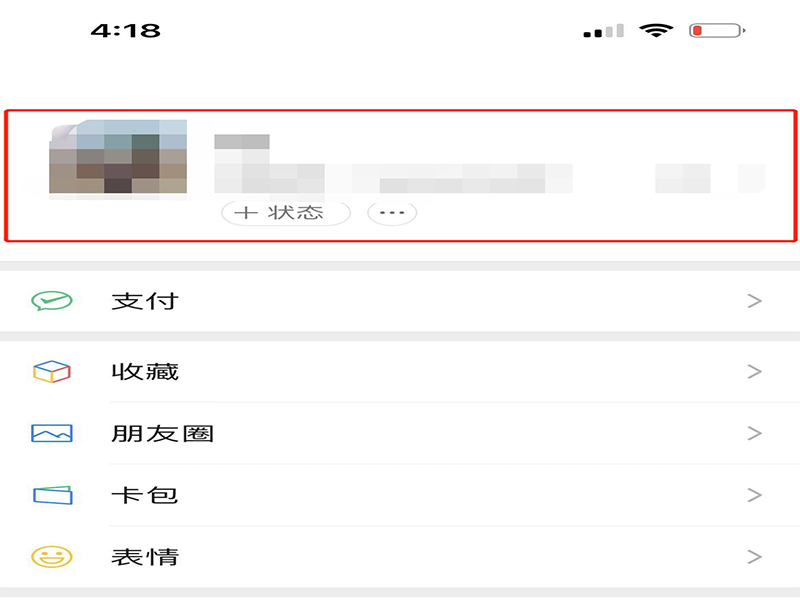Tap the green WeChat Pay icon
Image resolution: width=800 pixels, height=600 pixels.
click(52, 301)
